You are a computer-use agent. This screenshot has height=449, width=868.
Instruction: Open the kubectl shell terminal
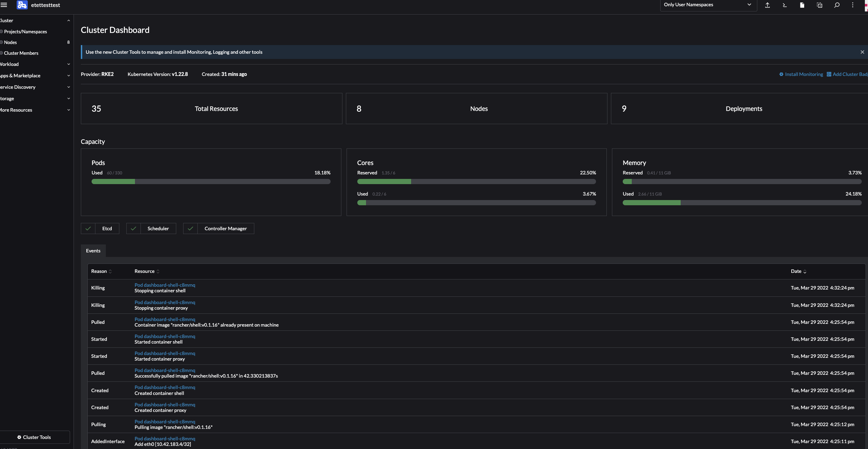[x=784, y=5]
